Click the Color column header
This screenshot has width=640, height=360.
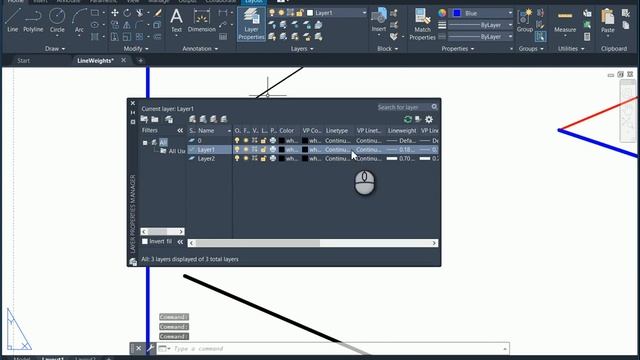[x=287, y=131]
